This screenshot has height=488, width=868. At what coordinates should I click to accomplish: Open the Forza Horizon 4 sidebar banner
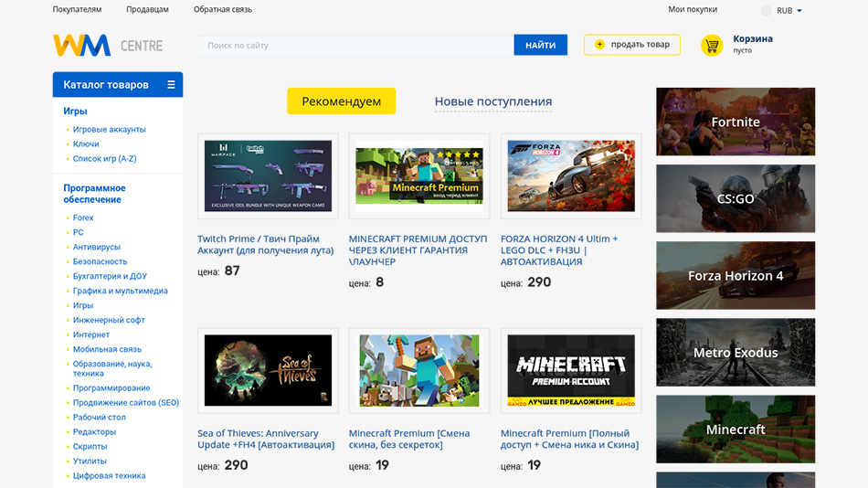pyautogui.click(x=736, y=275)
